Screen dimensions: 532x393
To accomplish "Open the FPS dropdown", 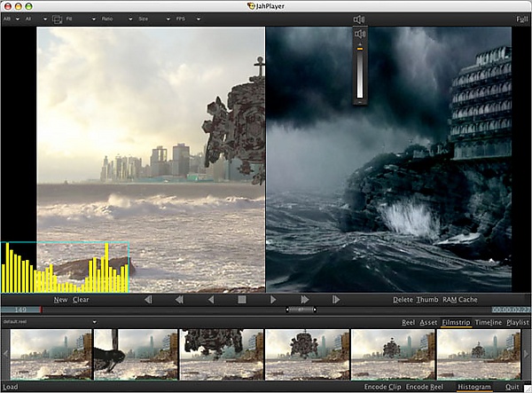I will 188,19.
